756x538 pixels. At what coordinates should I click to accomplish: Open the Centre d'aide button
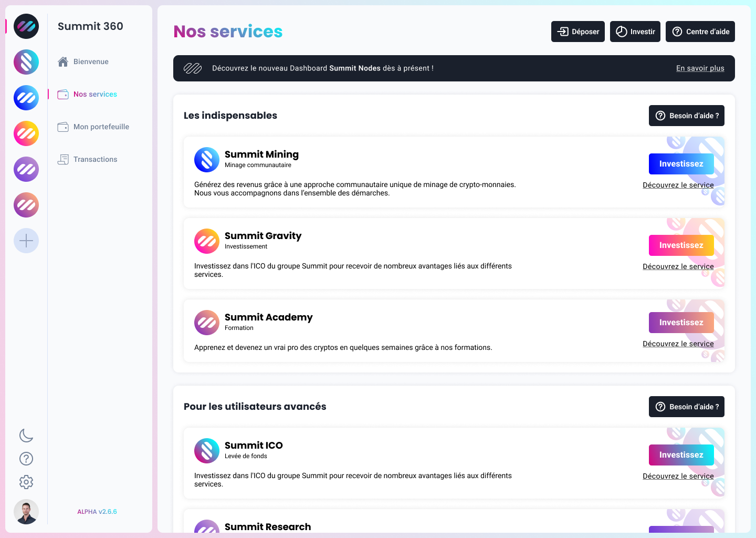pyautogui.click(x=700, y=32)
